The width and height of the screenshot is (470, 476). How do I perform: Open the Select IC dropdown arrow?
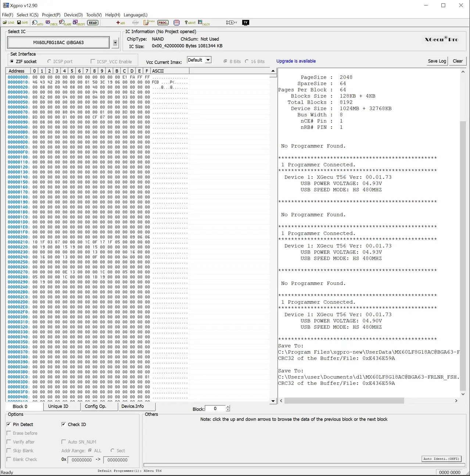115,43
